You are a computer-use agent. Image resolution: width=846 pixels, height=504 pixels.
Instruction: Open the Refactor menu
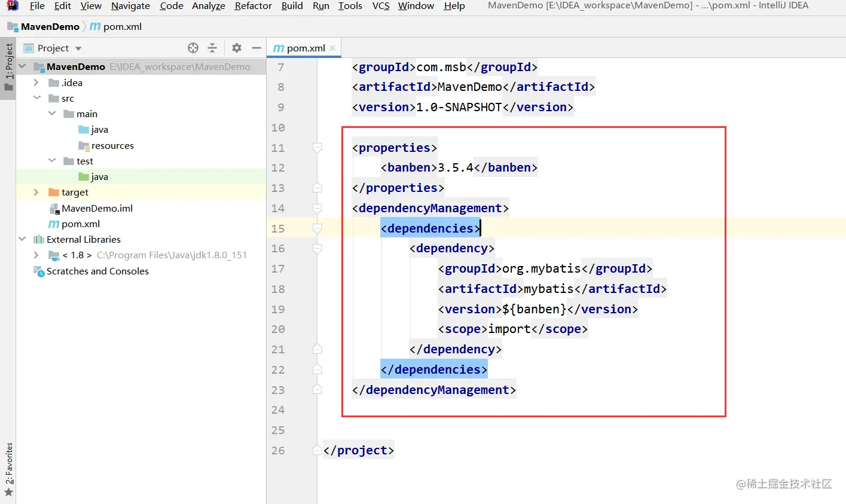(254, 6)
